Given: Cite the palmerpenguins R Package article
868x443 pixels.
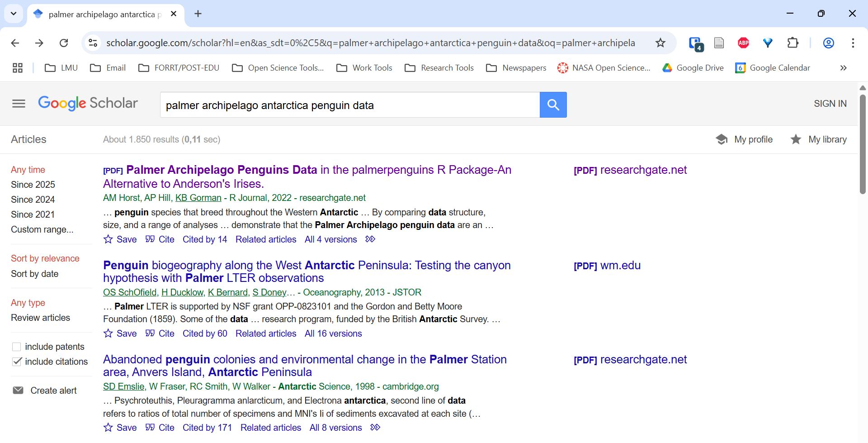Looking at the screenshot, I should (160, 239).
